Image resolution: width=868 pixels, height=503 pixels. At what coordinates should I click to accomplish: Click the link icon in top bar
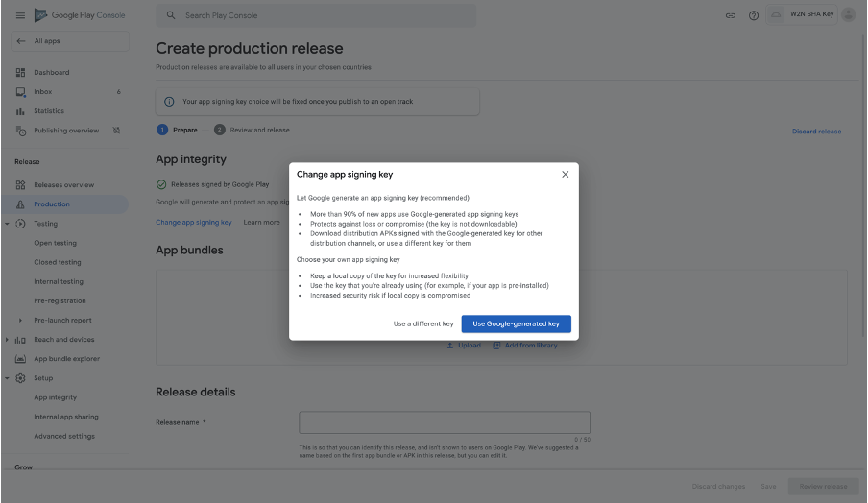[x=731, y=15]
